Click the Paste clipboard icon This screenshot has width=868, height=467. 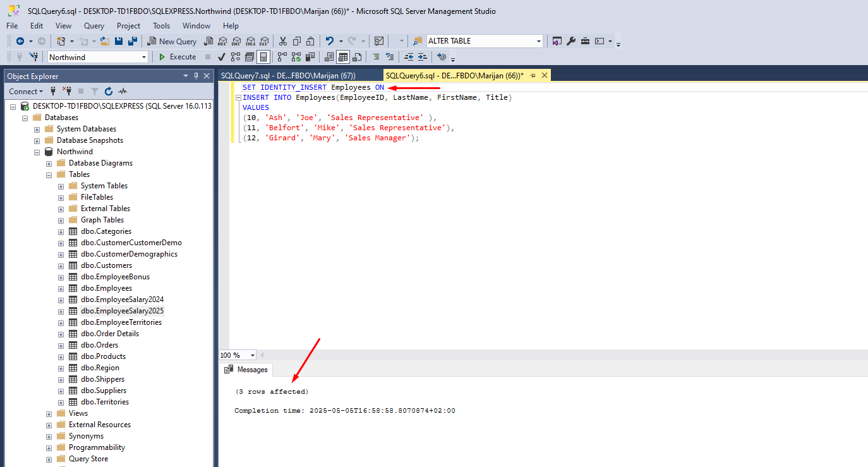pos(310,41)
